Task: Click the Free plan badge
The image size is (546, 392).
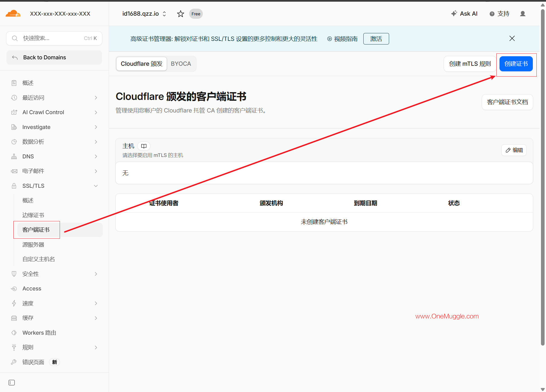Action: 196,14
